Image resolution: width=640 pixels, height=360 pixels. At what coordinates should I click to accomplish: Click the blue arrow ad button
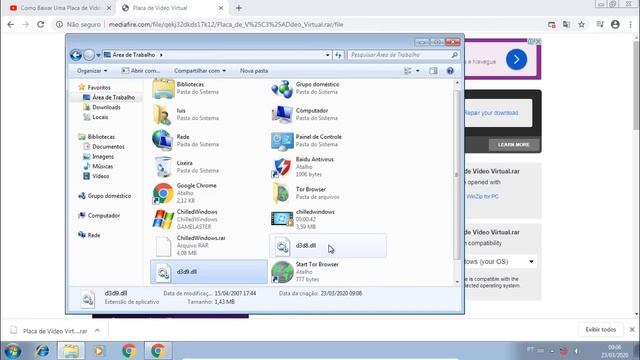click(516, 60)
